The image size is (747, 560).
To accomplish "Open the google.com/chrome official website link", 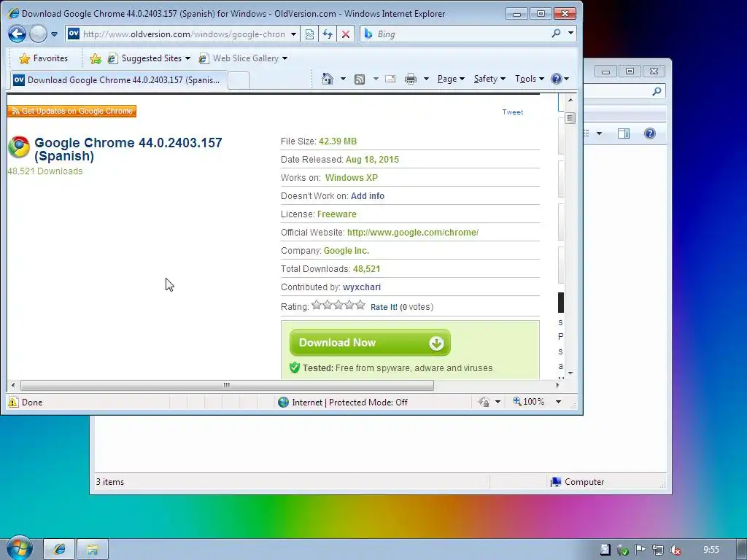I will (x=413, y=233).
